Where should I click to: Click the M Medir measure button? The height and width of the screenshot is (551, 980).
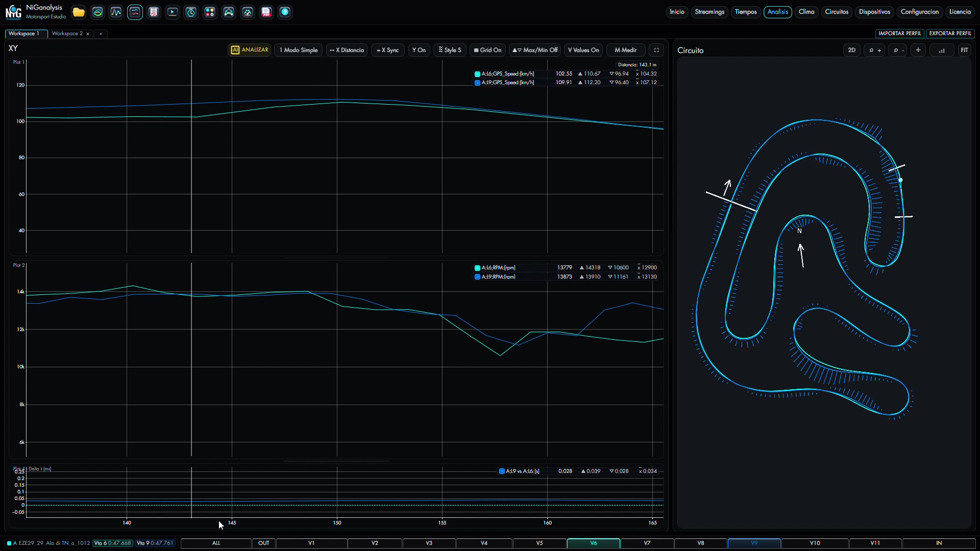[x=626, y=50]
